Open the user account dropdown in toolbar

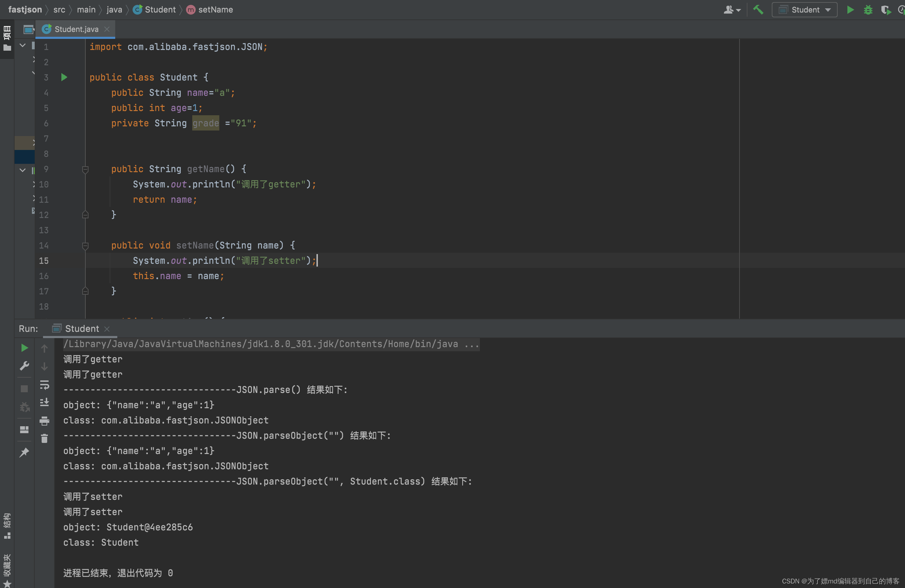click(x=731, y=10)
